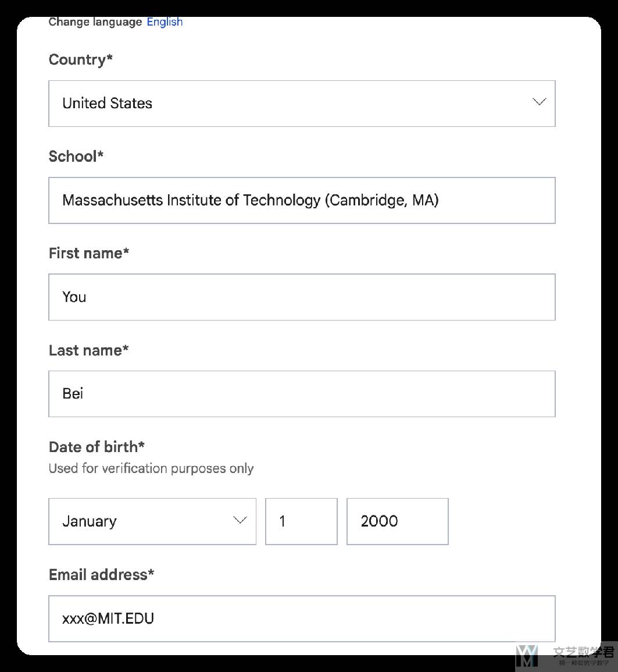Image resolution: width=618 pixels, height=672 pixels.
Task: Open the Country dropdown showing United States
Action: click(x=301, y=104)
